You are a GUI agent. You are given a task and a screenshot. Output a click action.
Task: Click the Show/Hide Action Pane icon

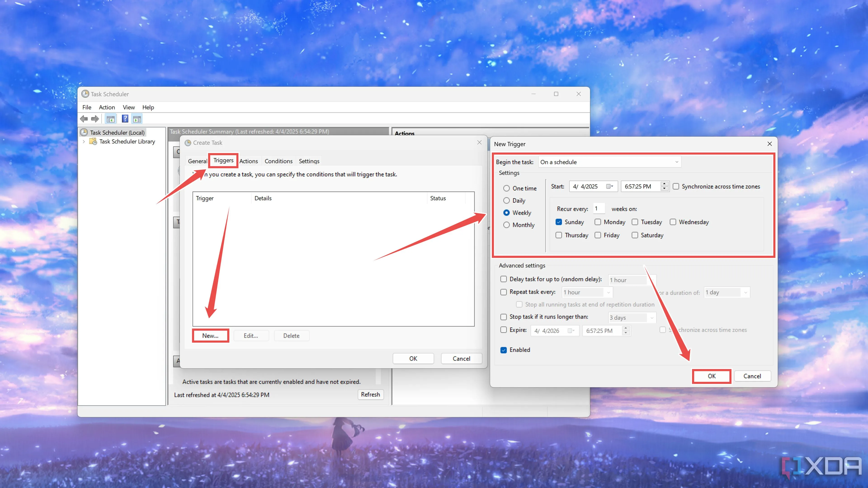pyautogui.click(x=137, y=119)
